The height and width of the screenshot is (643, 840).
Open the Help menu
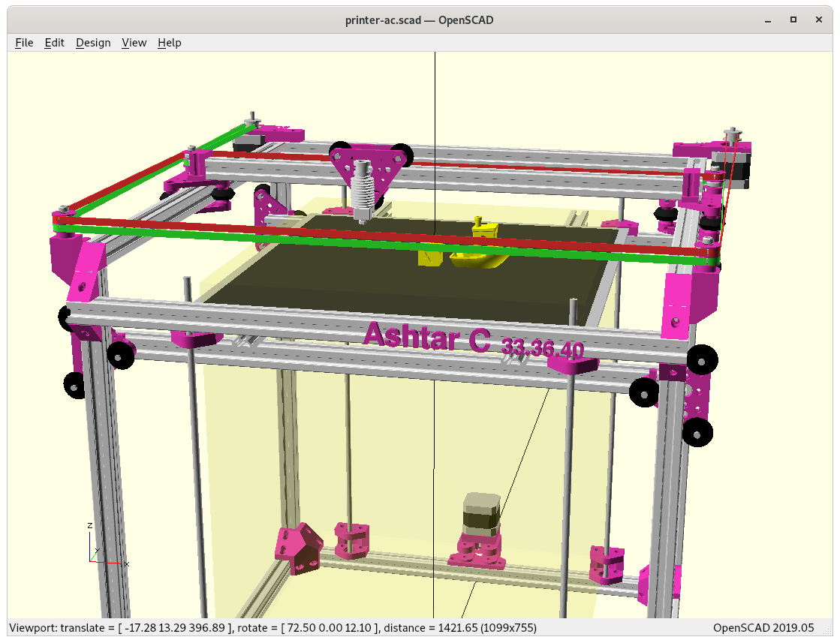[170, 43]
